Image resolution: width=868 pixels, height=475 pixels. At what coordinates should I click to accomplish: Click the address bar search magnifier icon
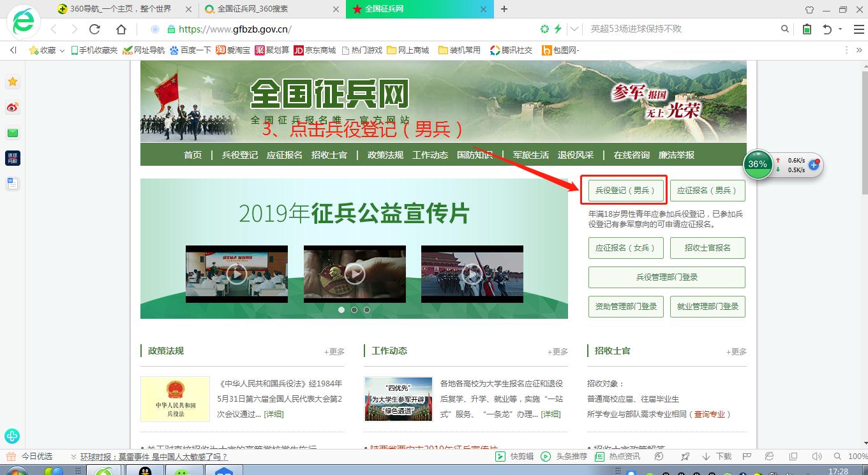tap(785, 29)
